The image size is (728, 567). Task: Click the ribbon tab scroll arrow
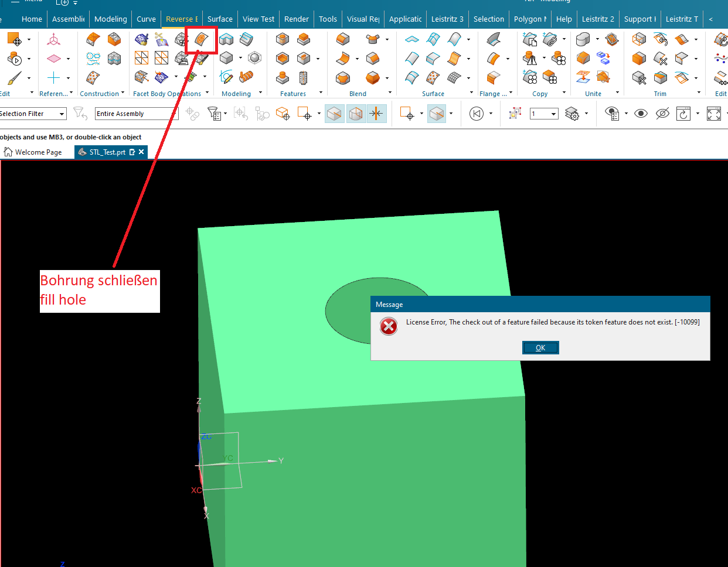[711, 19]
